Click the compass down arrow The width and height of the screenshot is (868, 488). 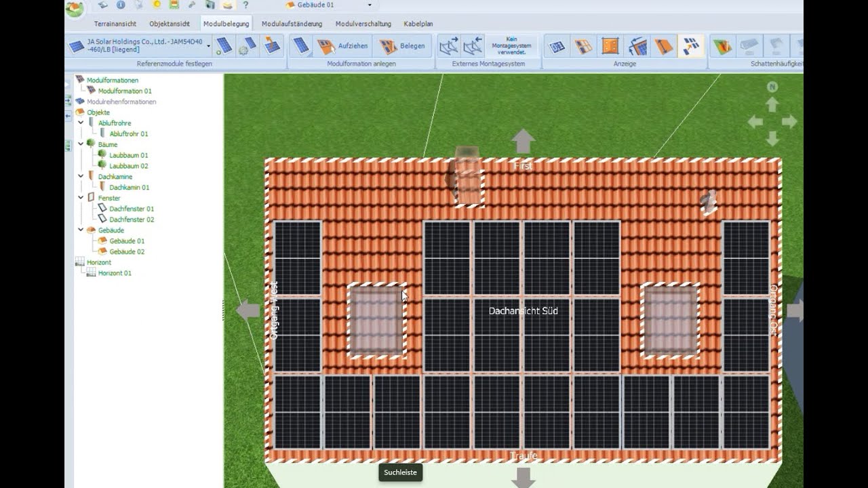click(772, 139)
